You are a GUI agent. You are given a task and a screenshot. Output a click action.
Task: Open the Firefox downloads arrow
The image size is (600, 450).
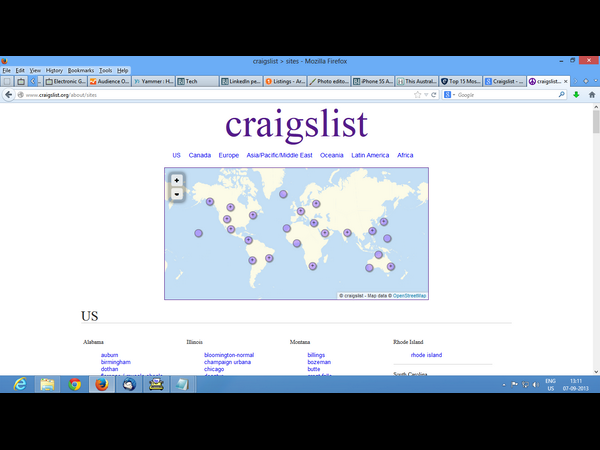tap(576, 95)
